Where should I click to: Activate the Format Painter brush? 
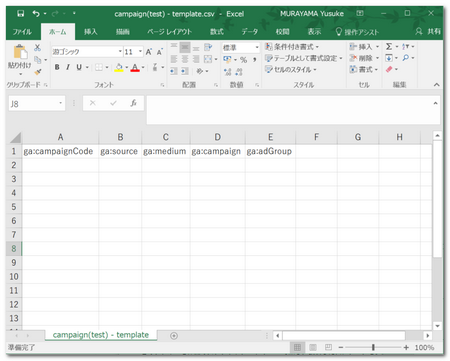[38, 72]
